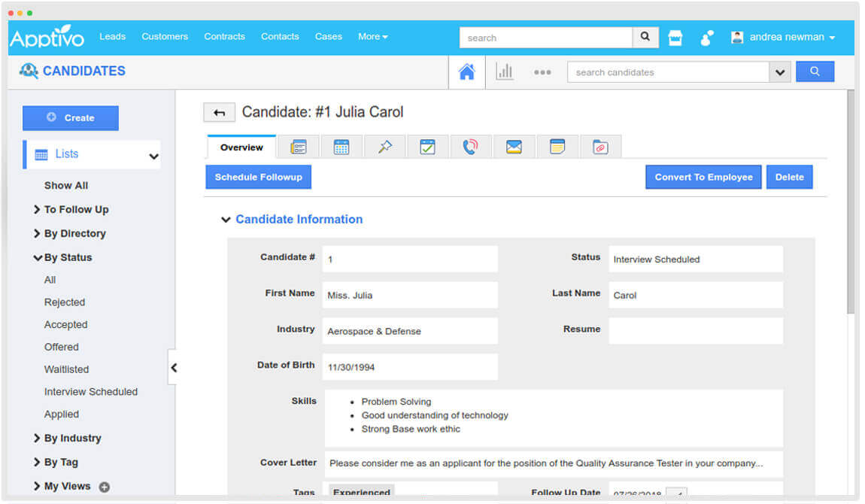
Task: Select the phone Call Log icon
Action: click(x=471, y=147)
